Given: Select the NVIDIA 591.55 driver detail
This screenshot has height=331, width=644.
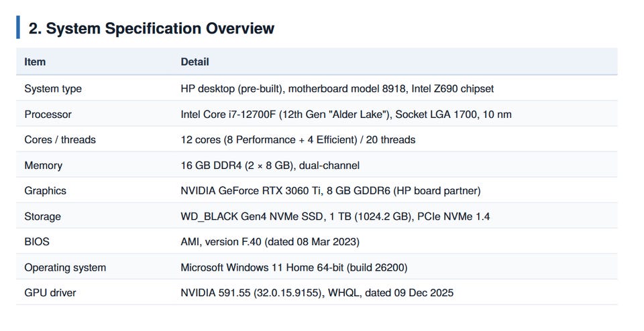Looking at the screenshot, I should point(317,292).
